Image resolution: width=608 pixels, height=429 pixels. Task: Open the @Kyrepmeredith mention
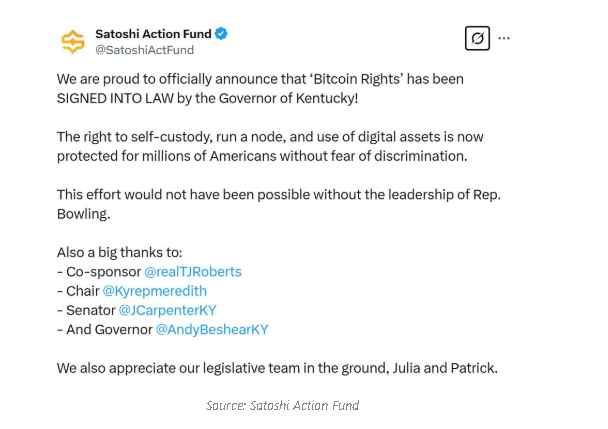coord(154,291)
